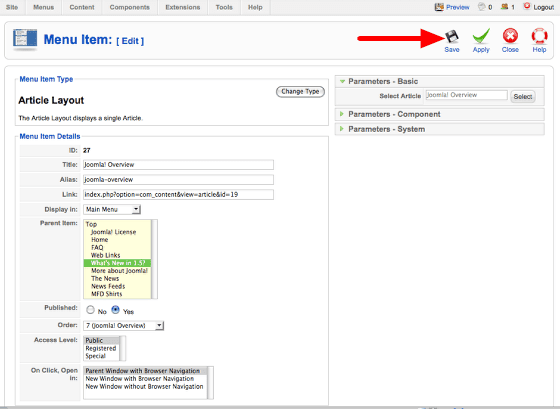Select Joomla! License as parent item

pyautogui.click(x=117, y=232)
